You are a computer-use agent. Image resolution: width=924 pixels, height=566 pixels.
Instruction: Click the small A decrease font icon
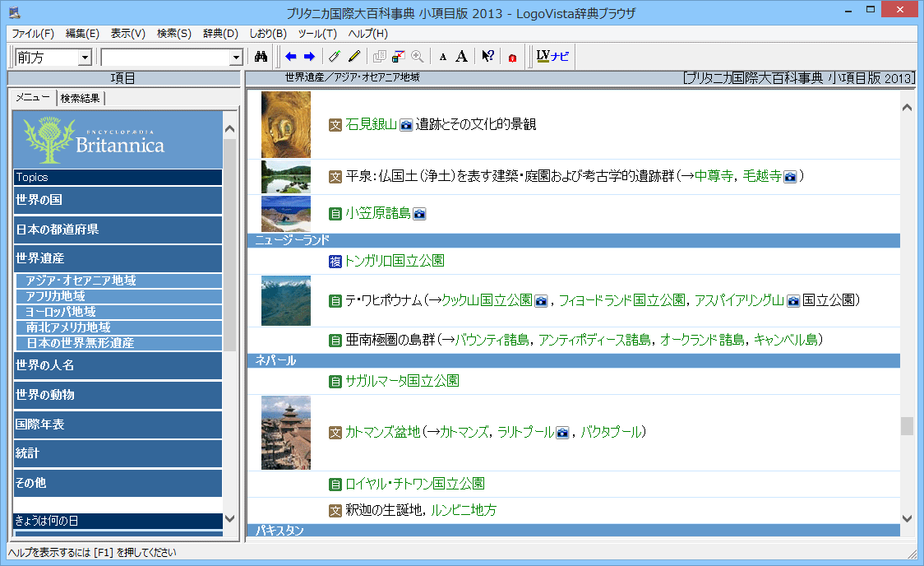[442, 57]
